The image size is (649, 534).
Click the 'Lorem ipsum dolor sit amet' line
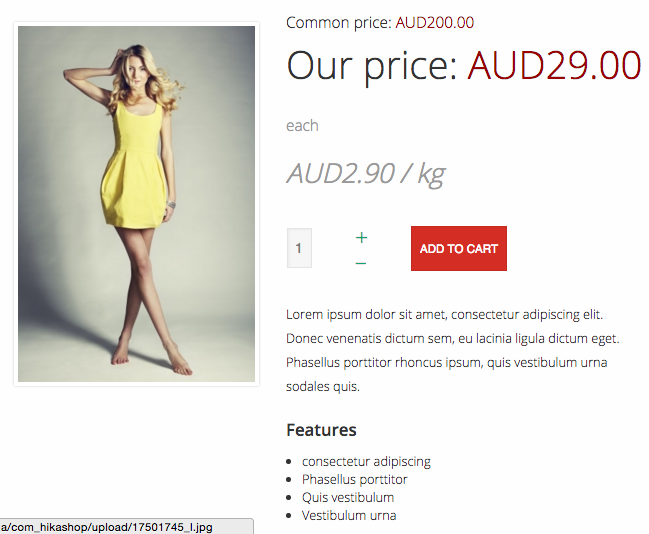(445, 315)
